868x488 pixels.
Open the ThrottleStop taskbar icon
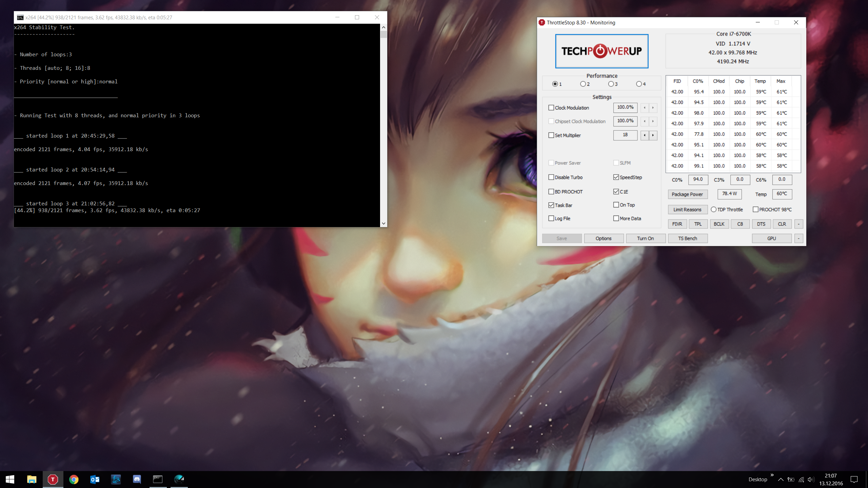(x=53, y=479)
